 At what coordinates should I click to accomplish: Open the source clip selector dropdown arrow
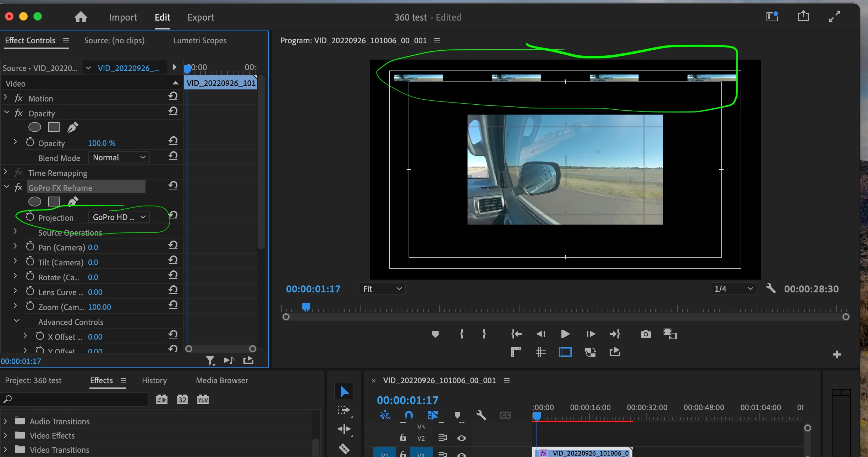tap(88, 68)
